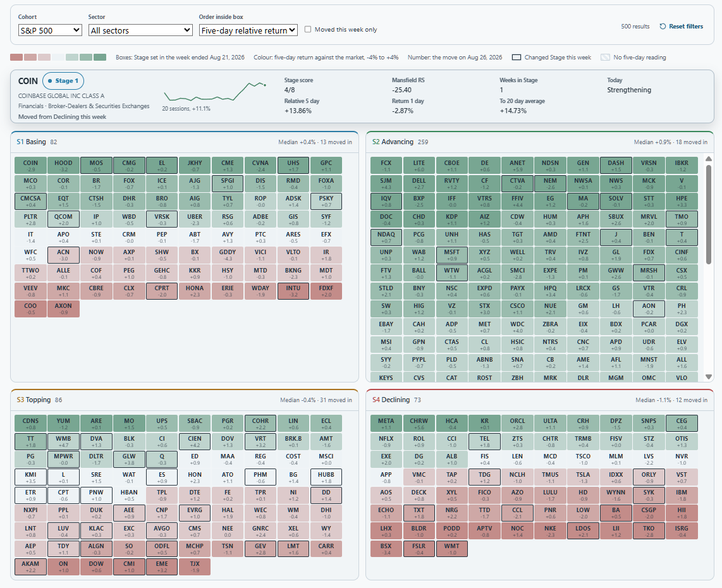Select the CEG tile in Declining
This screenshot has height=588, width=722.
[682, 424]
